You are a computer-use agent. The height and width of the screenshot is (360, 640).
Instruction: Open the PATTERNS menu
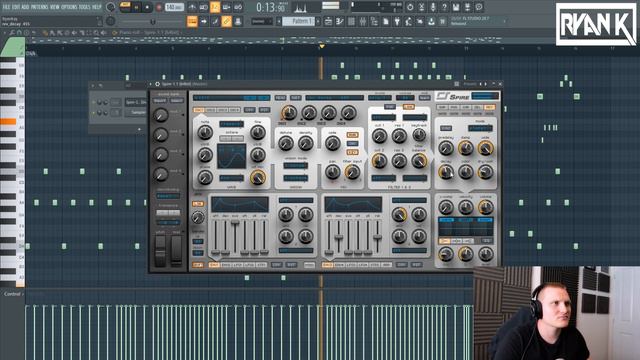tap(39, 7)
